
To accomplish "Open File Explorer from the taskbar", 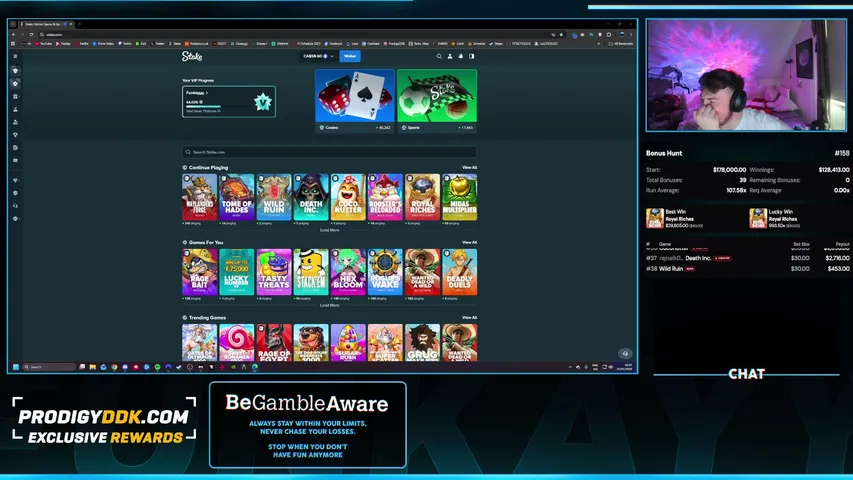I will [93, 367].
